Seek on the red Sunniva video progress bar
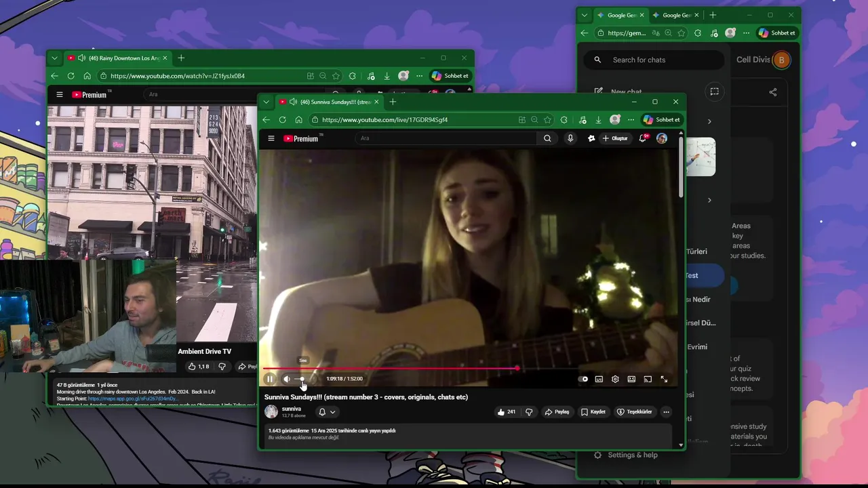Screen dimensions: 868x488 pos(469,369)
